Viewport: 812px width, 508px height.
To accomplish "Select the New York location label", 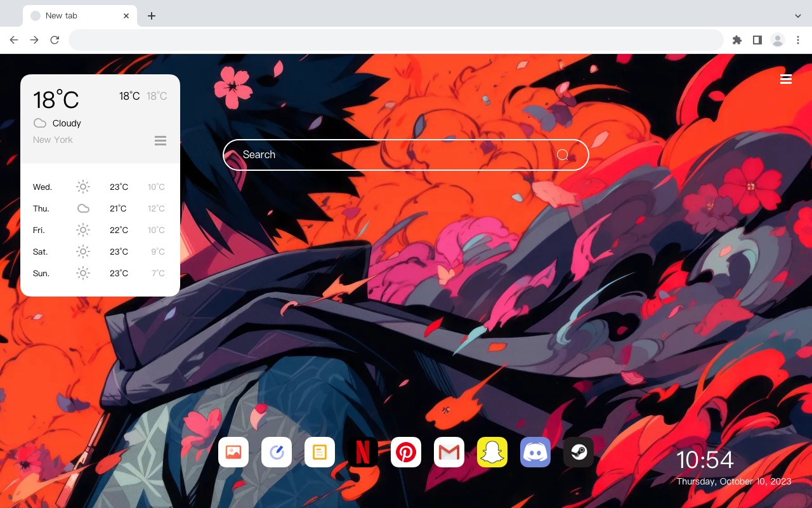I will pos(53,140).
